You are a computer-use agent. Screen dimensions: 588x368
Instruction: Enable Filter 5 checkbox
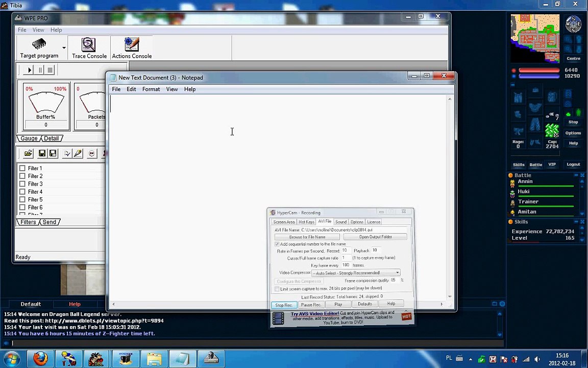(x=22, y=199)
